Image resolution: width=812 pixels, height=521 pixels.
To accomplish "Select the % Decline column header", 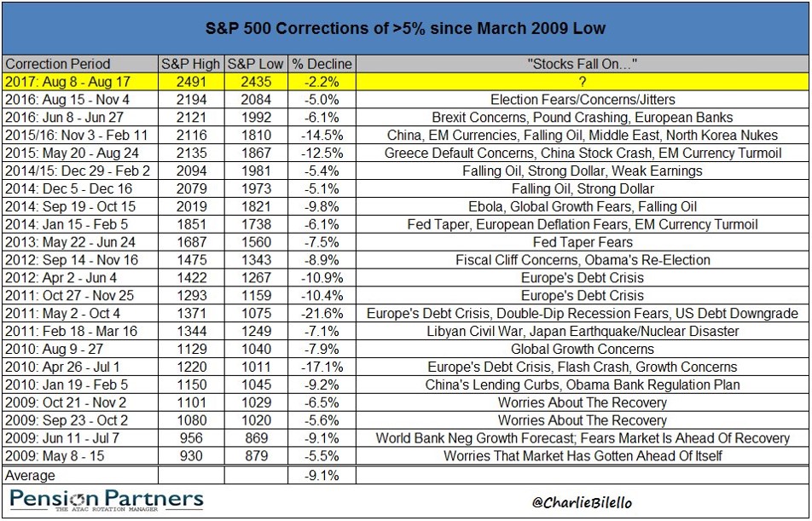I will 322,64.
